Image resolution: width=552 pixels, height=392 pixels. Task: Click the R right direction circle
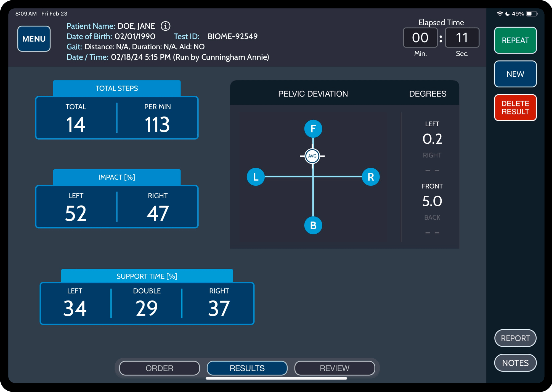click(x=371, y=177)
